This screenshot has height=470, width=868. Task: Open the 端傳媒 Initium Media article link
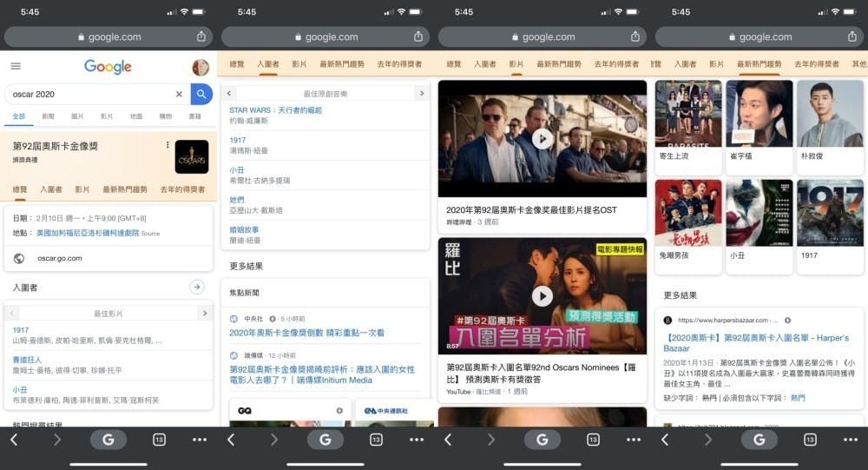[322, 374]
